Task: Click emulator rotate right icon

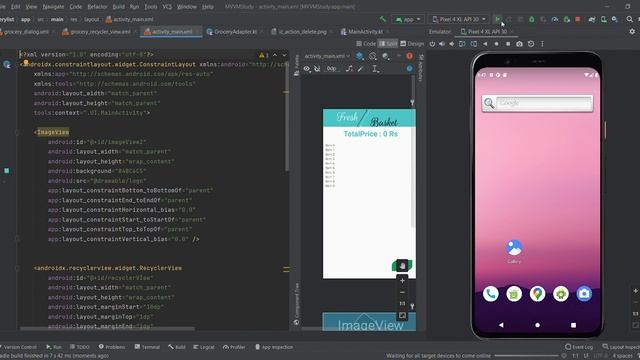Action: pos(473,44)
